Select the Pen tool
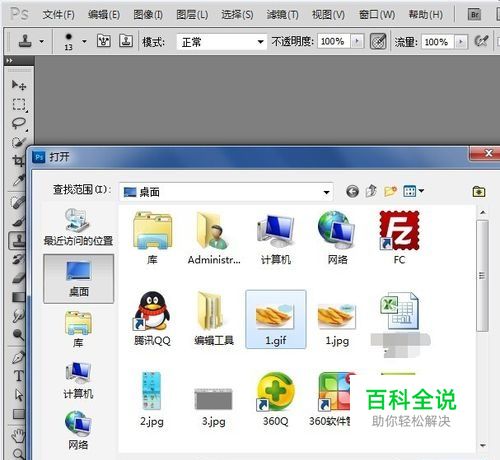This screenshot has width=500, height=460. 18,357
